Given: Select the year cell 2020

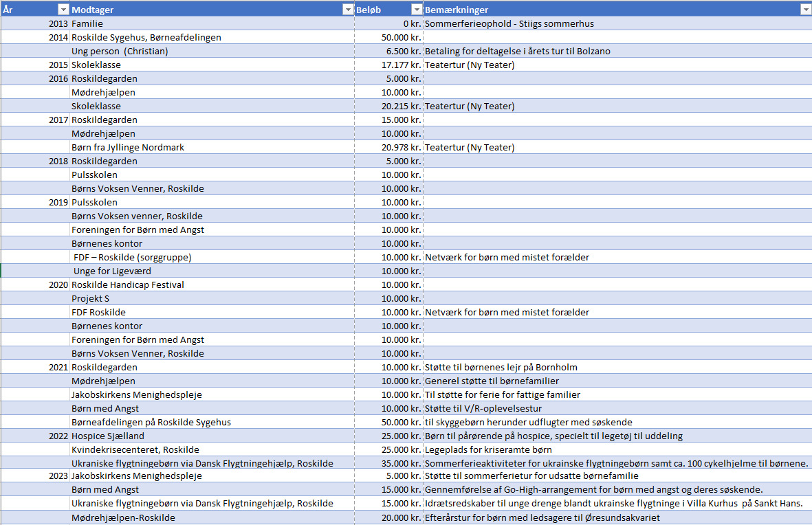Looking at the screenshot, I should (35, 284).
